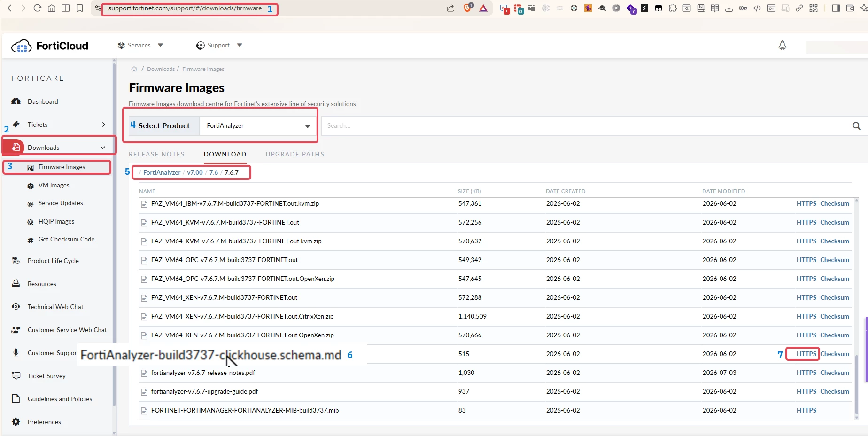This screenshot has height=436, width=868.
Task: Click Checksum for the release-notes PDF
Action: coord(835,373)
